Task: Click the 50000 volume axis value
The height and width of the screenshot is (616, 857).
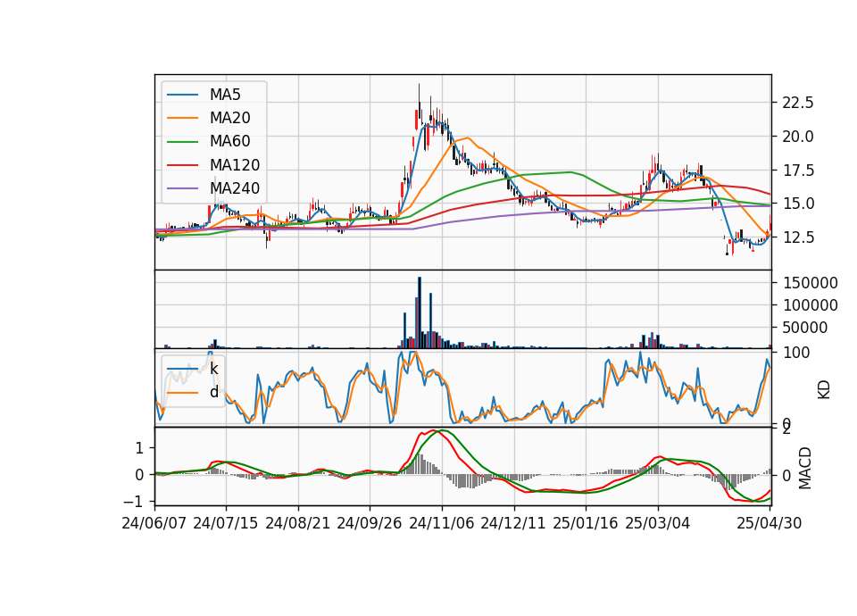Action: pos(805,328)
